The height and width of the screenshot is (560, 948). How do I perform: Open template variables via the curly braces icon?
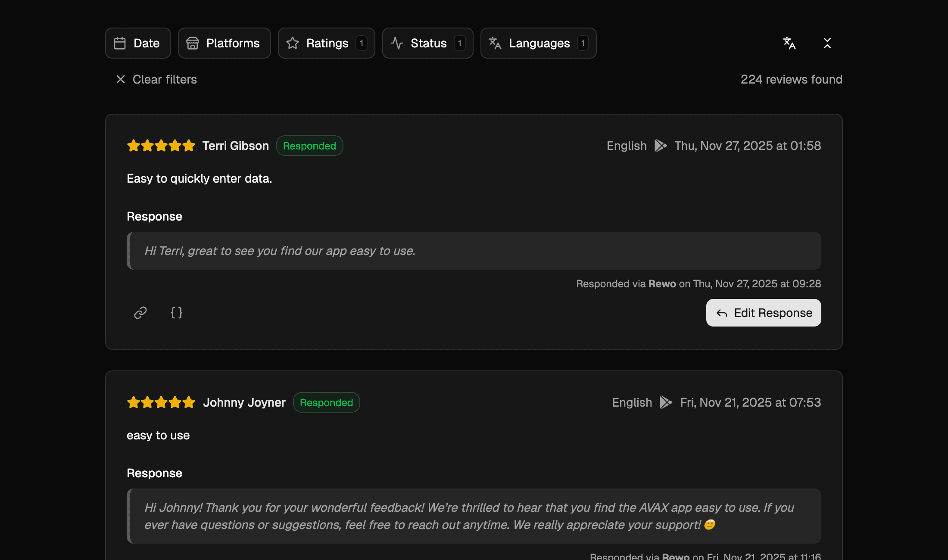[176, 313]
